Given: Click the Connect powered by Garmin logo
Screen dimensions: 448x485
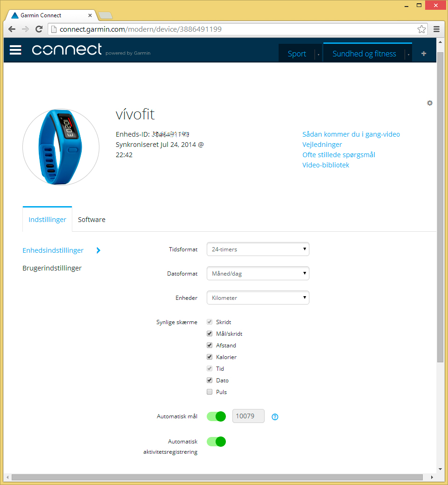Looking at the screenshot, I should 91,50.
